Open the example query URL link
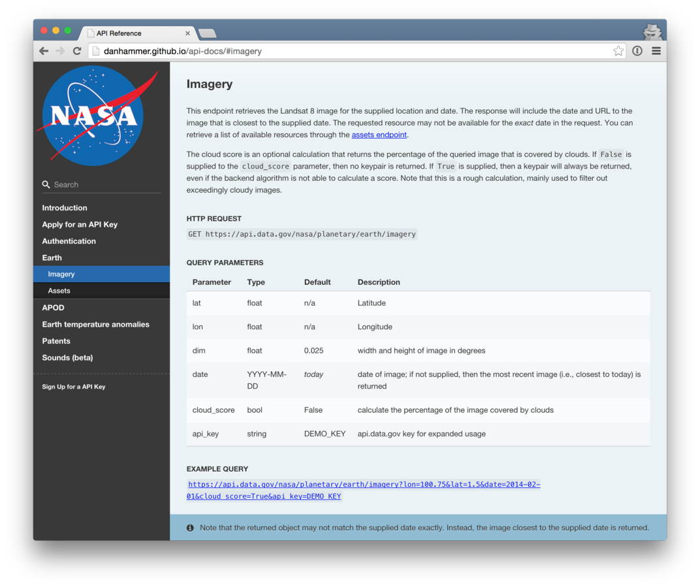700x588 pixels. pyautogui.click(x=364, y=490)
